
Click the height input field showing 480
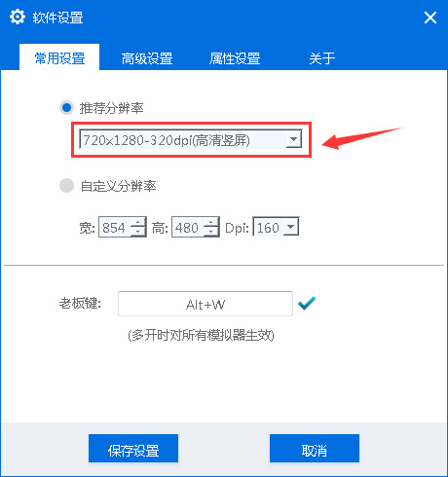(188, 227)
